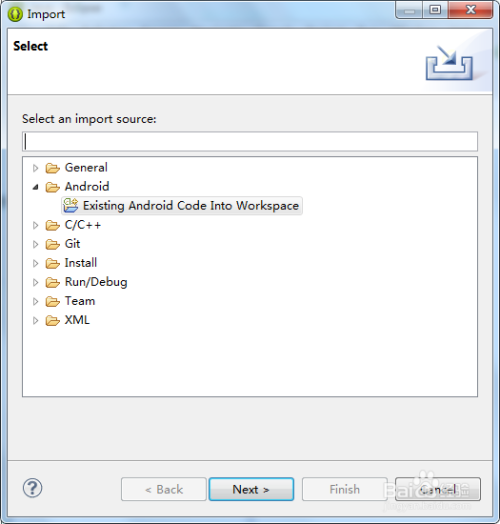The width and height of the screenshot is (500, 524).
Task: Click the C/C++ folder icon
Action: click(x=52, y=225)
